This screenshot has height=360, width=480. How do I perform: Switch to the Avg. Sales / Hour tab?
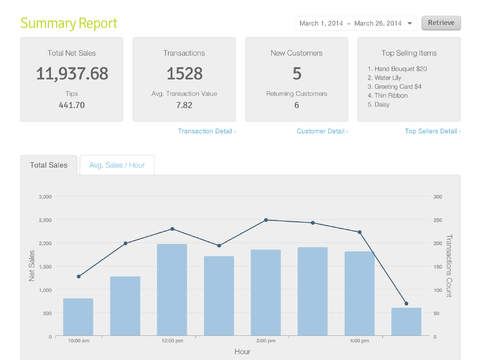pos(117,165)
